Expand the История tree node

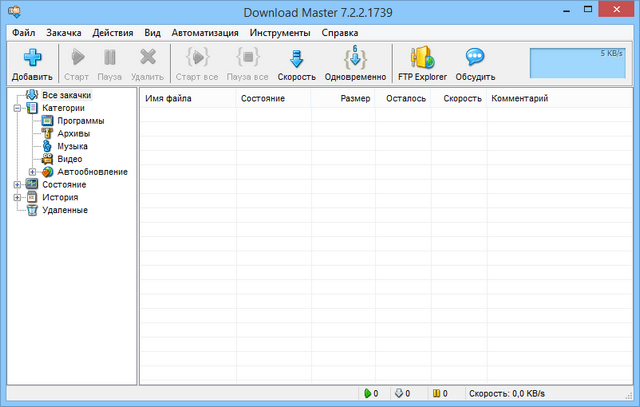17,198
